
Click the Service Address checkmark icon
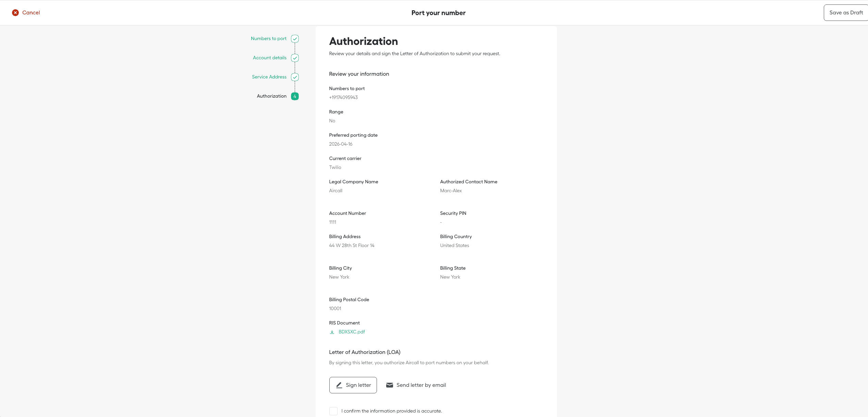point(295,77)
